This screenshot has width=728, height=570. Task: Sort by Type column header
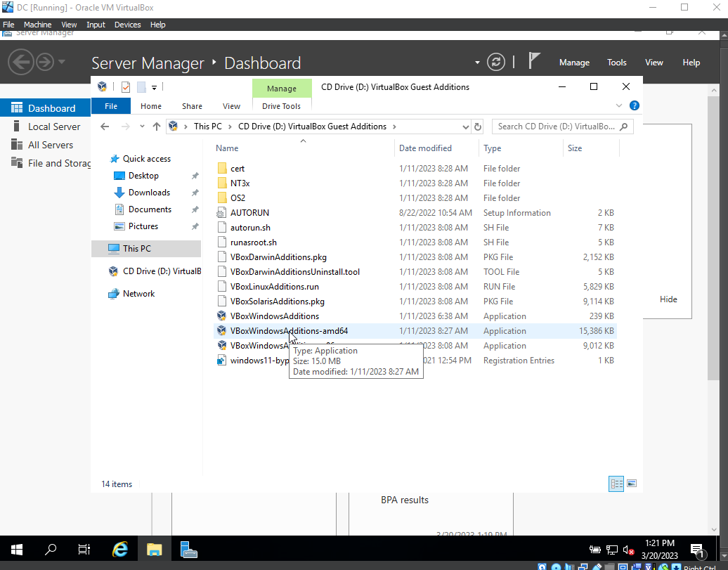521,148
